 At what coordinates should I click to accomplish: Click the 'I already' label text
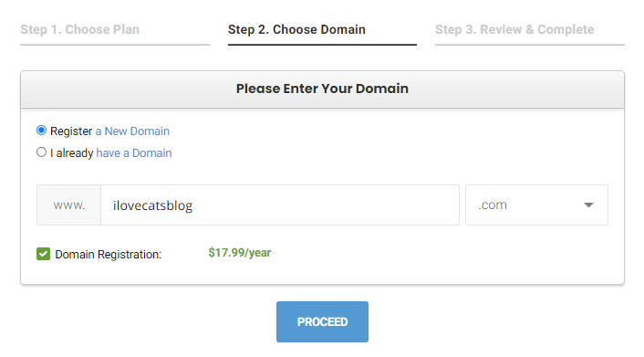tap(71, 153)
